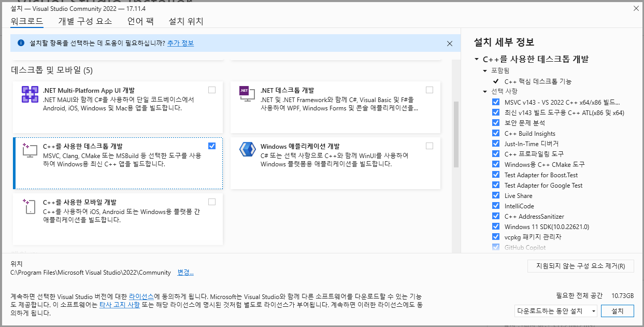Click the Windows 애플리케이션 개발 workload icon
This screenshot has height=327, width=644.
247,149
